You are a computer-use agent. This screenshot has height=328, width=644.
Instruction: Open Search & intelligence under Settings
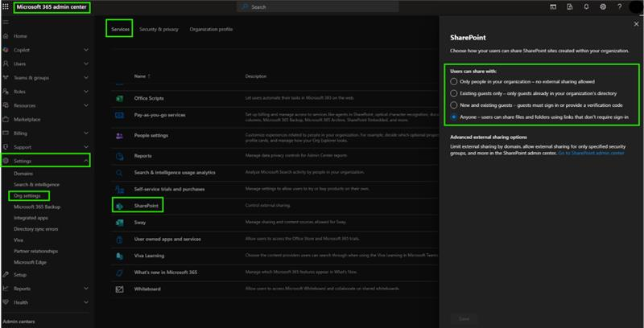click(36, 185)
